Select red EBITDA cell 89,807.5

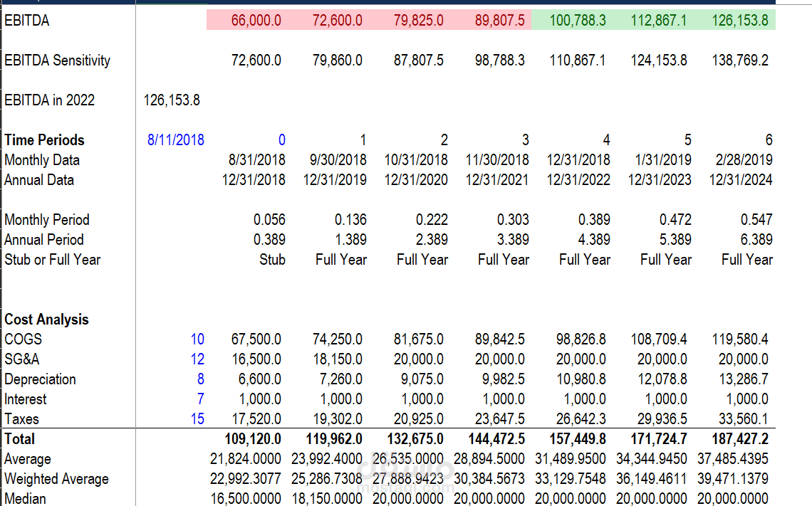click(x=500, y=20)
